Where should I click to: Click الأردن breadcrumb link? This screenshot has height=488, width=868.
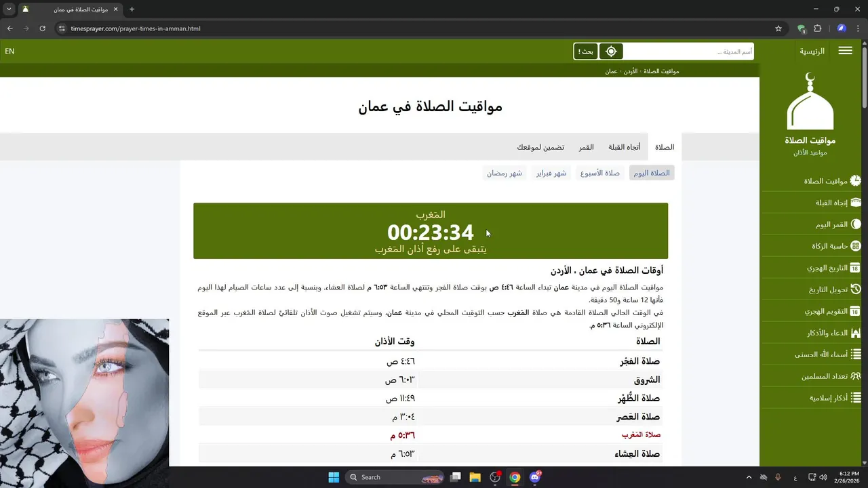(x=631, y=71)
